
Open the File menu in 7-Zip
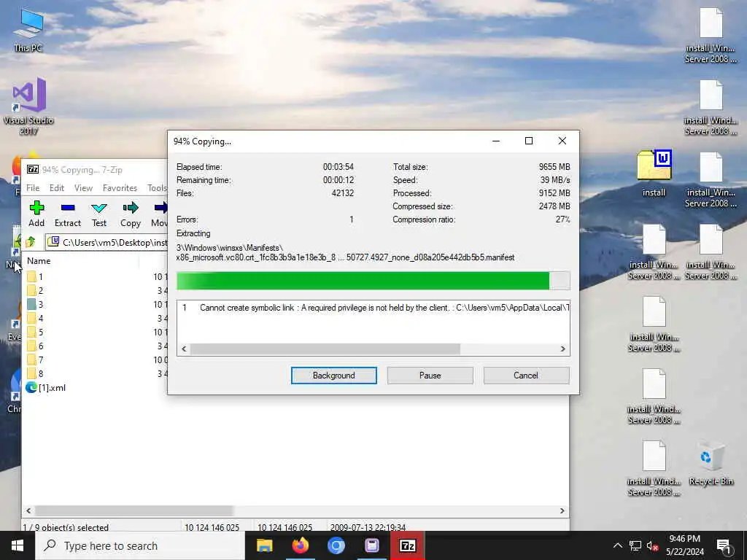pyautogui.click(x=33, y=188)
